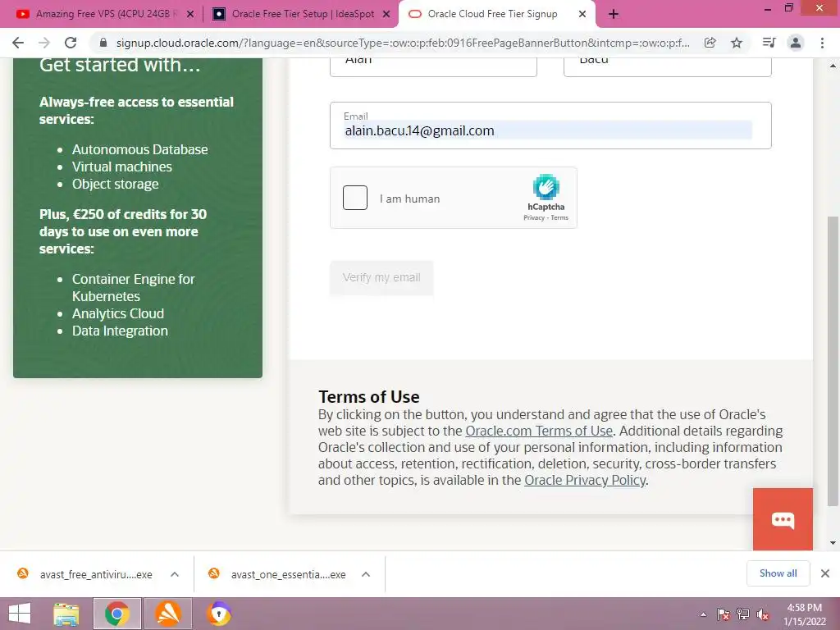Viewport: 840px width, 630px height.
Task: Open Chrome's three-dot menu
Action: pyautogui.click(x=822, y=43)
